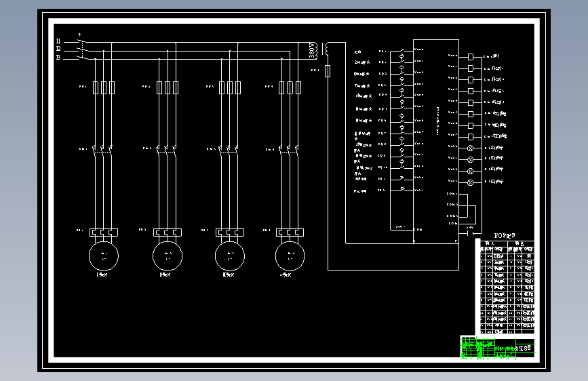Click the L2 phase line label
588x381 pixels.
point(58,49)
